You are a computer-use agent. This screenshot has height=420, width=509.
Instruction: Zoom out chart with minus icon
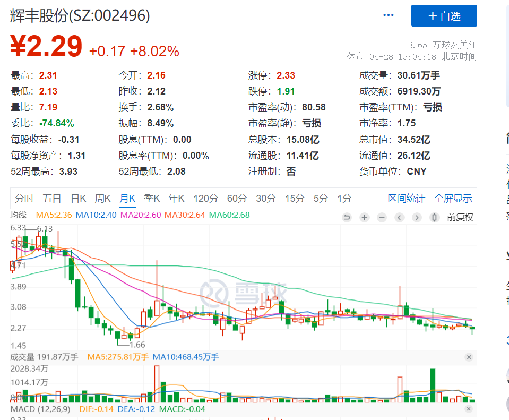coord(382,217)
